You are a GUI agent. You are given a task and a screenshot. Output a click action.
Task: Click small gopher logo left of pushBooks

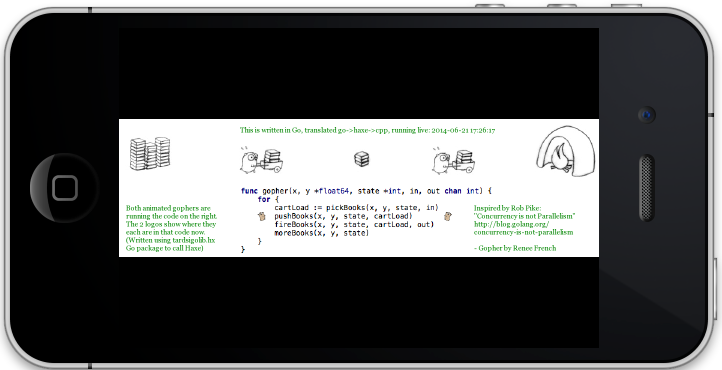[262, 216]
